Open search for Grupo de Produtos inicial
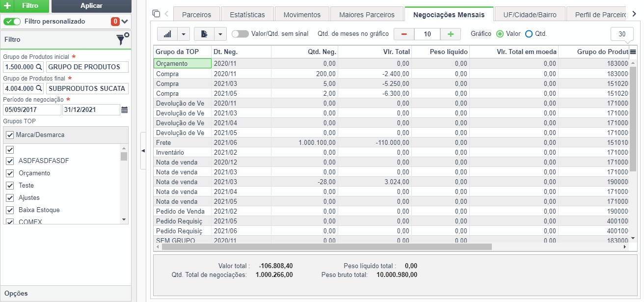 [x=39, y=67]
